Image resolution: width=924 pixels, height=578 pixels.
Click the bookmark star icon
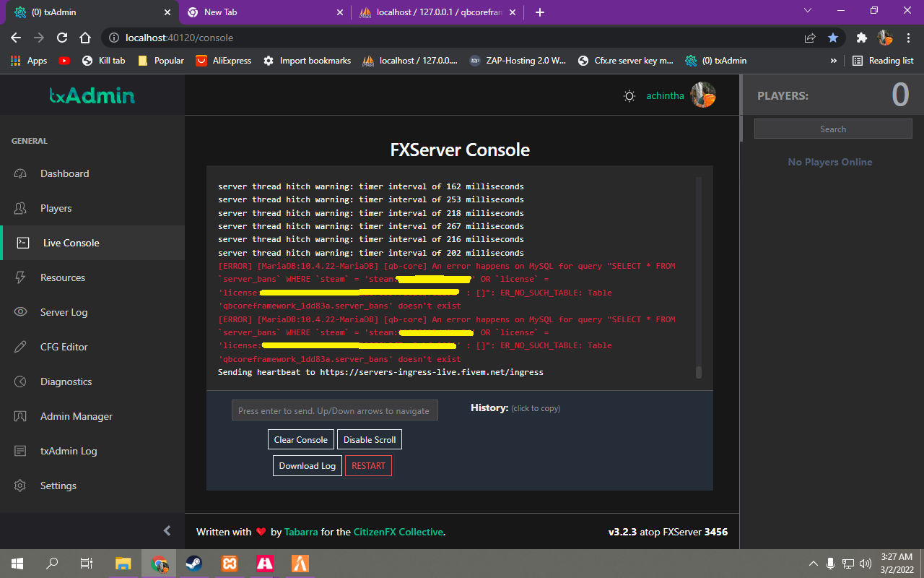833,38
